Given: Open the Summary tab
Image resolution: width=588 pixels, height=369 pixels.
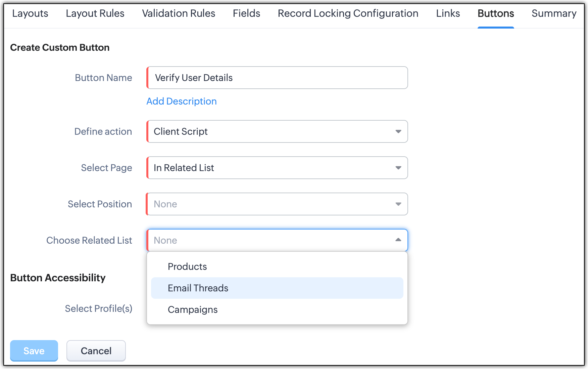Looking at the screenshot, I should [x=554, y=13].
